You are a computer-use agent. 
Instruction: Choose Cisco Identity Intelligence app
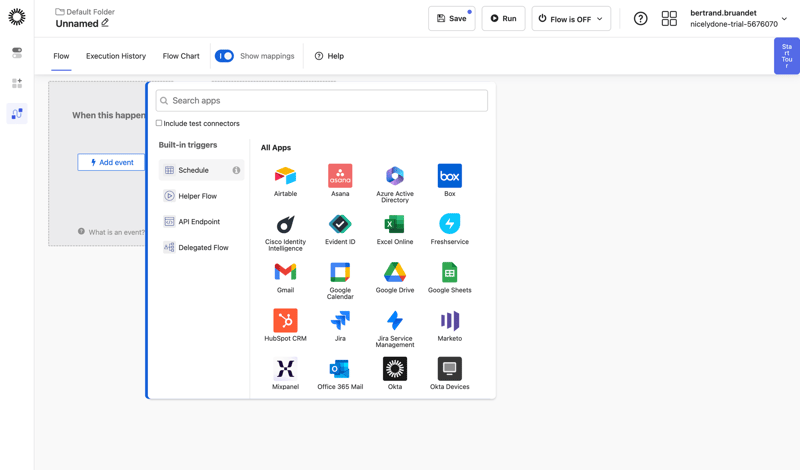pyautogui.click(x=285, y=224)
